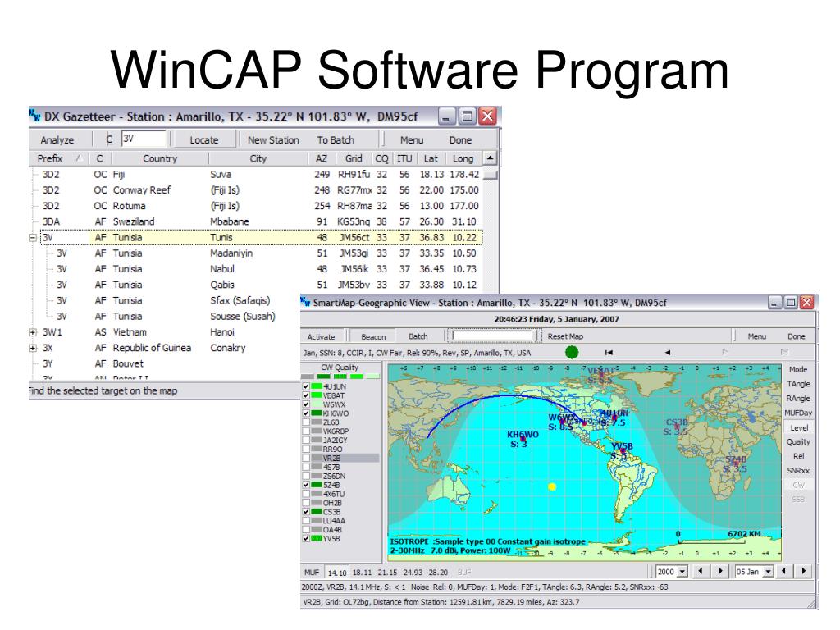
Task: Click the WinCAP icon in DX Gazetteer title bar
Action: pyautogui.click(x=34, y=116)
